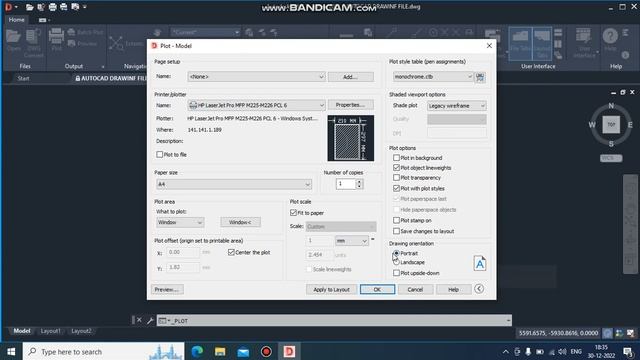This screenshot has height=360, width=640.
Task: Open File Explorer from taskbar
Action: pos(220,351)
